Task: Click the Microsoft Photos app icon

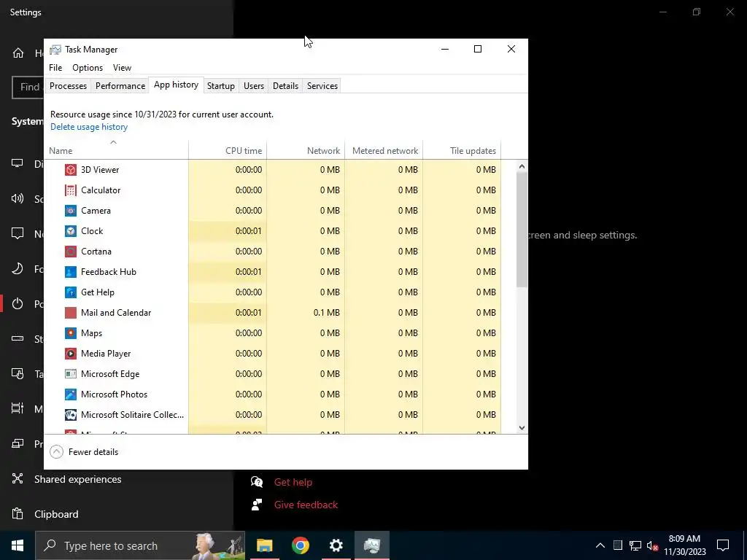Action: 71,394
